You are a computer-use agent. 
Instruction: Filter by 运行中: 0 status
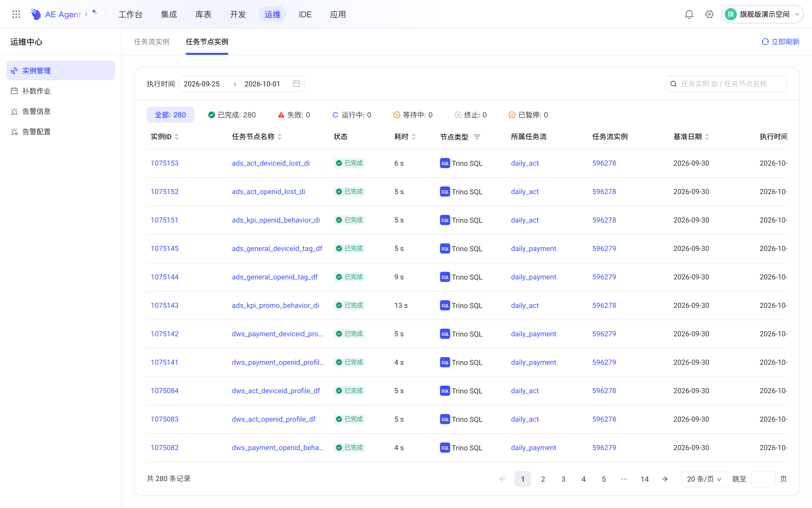pyautogui.click(x=352, y=115)
